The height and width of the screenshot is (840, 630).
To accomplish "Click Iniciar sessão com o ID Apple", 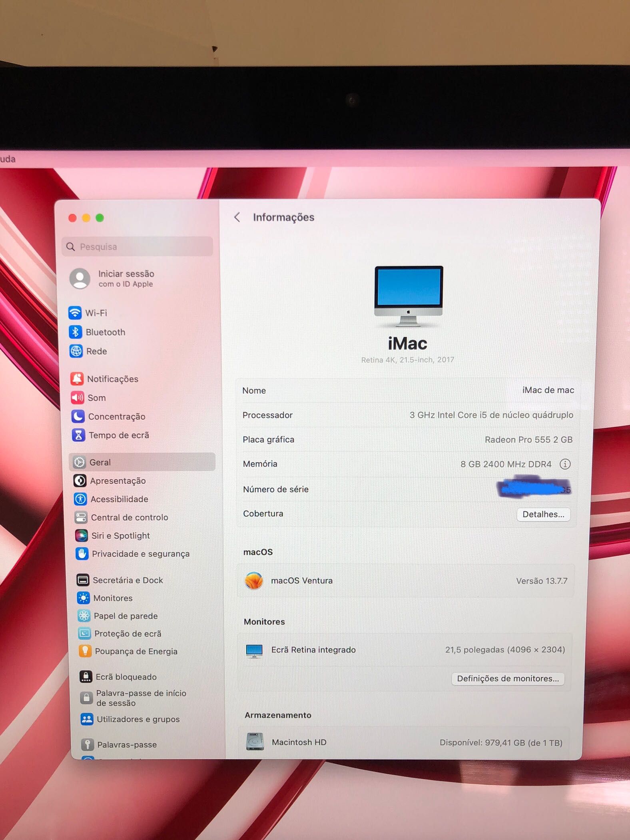I will point(112,278).
